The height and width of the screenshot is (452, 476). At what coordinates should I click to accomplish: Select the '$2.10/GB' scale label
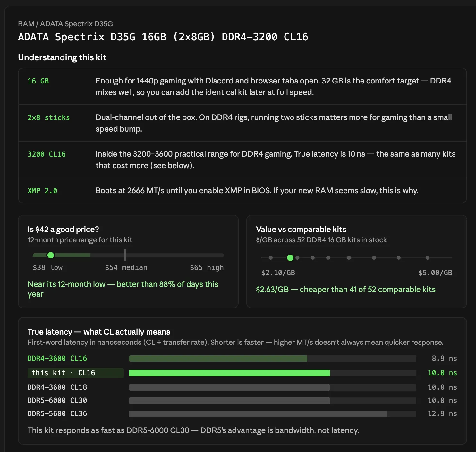(278, 273)
